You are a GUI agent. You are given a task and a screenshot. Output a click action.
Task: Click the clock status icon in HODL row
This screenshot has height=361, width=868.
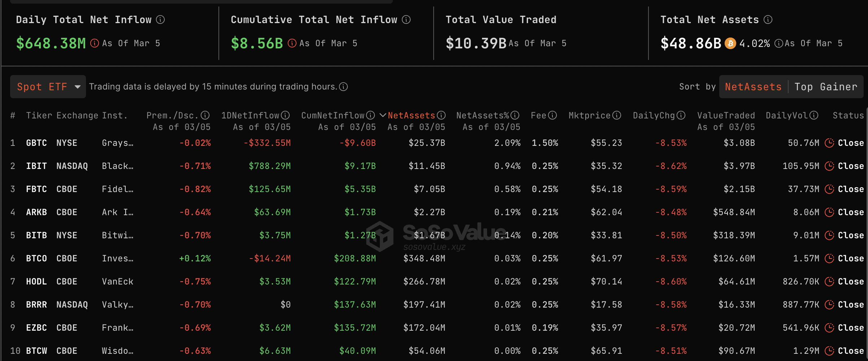(829, 282)
